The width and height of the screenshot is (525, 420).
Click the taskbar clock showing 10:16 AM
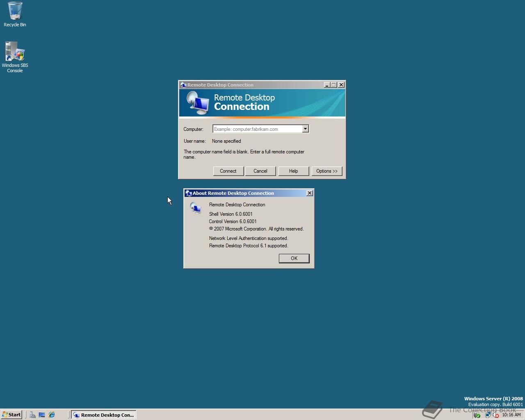511,415
